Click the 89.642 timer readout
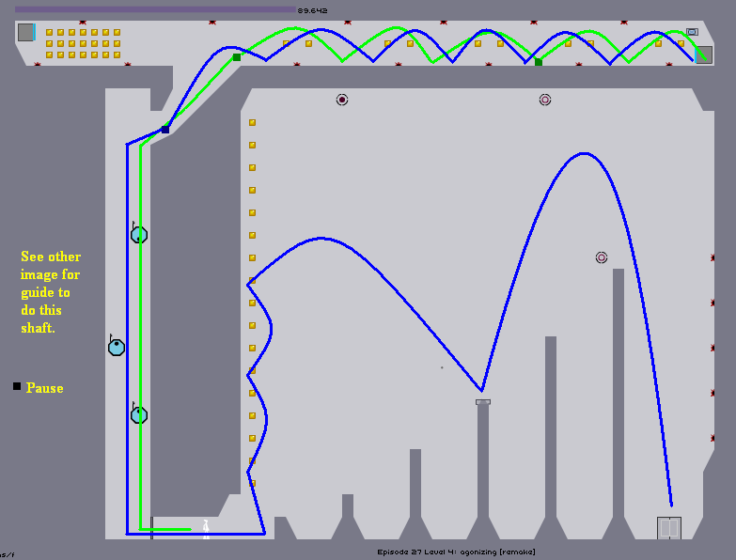The height and width of the screenshot is (560, 736). coord(313,10)
